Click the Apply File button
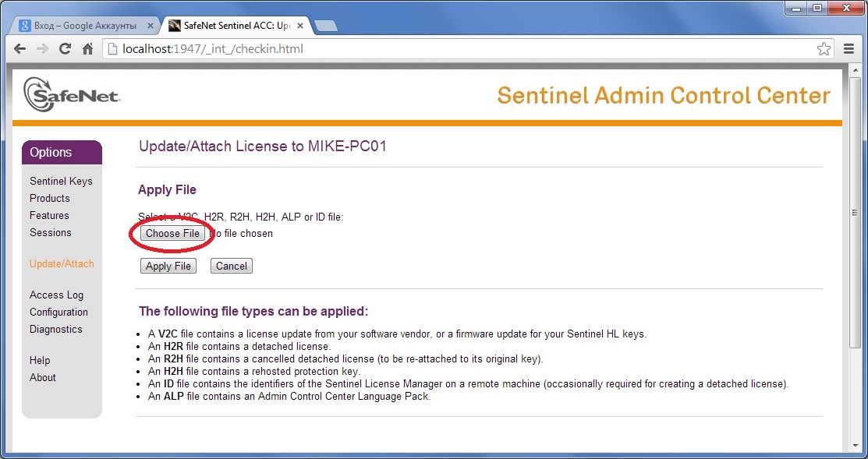Viewport: 868px width, 459px height. tap(168, 266)
